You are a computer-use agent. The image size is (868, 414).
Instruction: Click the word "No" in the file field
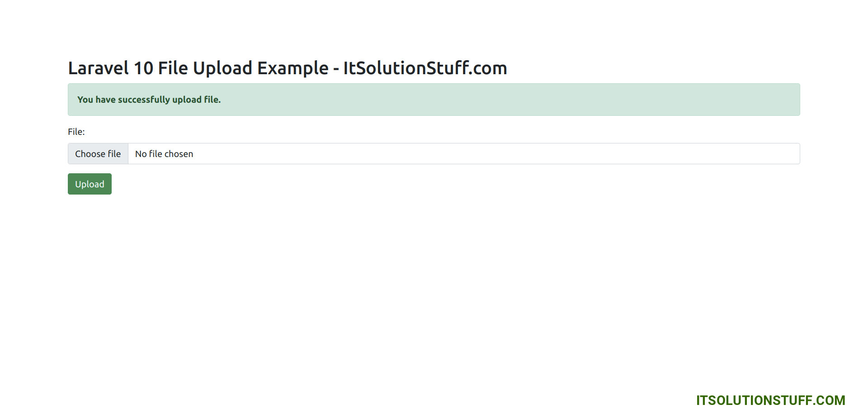[x=141, y=154]
